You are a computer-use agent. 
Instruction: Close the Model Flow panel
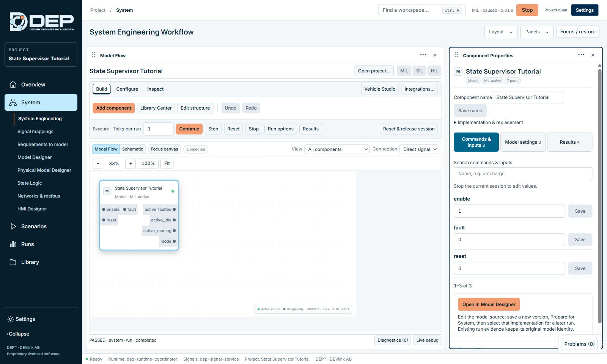[x=435, y=55]
